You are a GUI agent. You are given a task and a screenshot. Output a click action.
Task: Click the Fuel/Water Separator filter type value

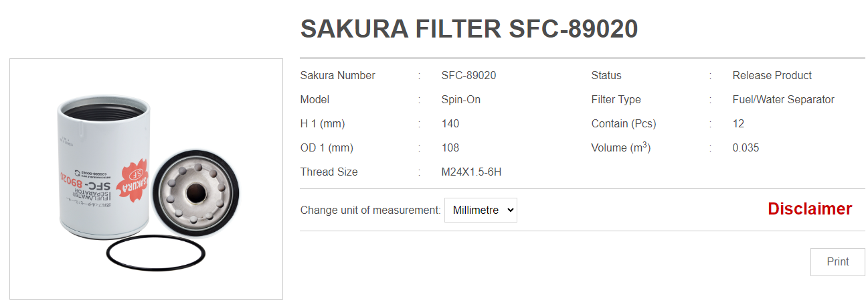coord(783,99)
